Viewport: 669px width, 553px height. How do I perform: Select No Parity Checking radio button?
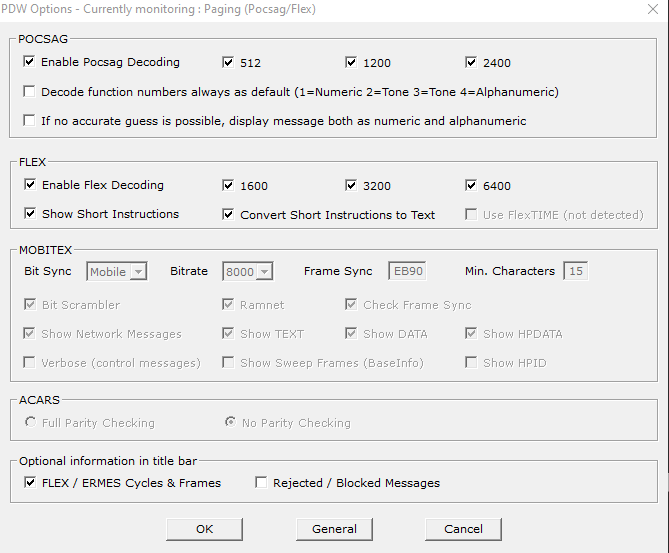[x=230, y=422]
